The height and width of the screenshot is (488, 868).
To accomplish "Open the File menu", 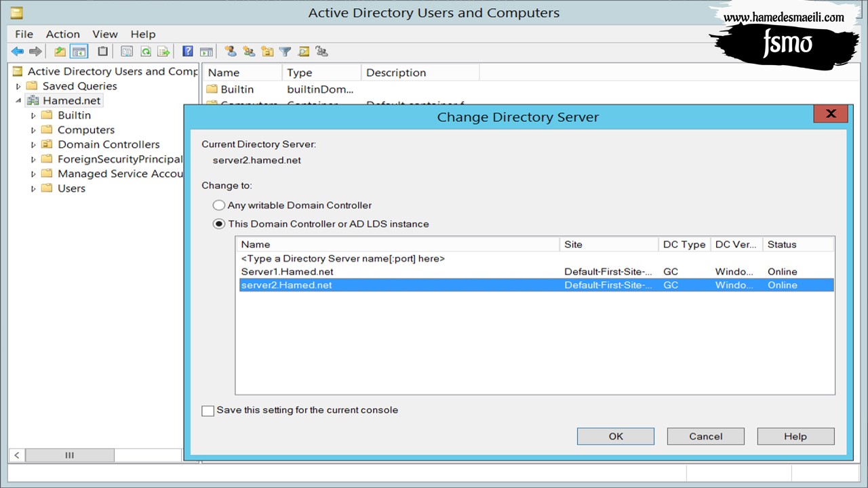I will coord(24,34).
